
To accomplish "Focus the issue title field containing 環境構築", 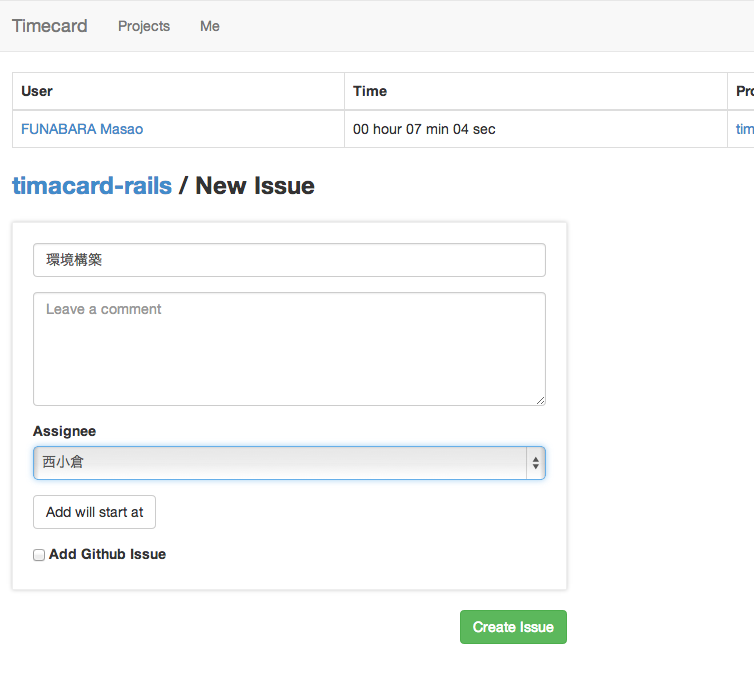I will 289,260.
